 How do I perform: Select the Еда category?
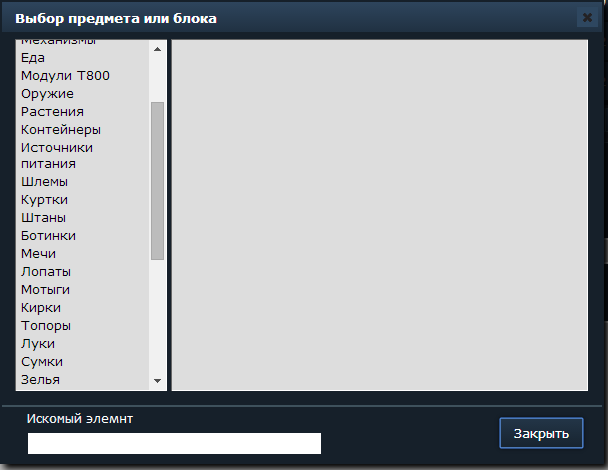point(33,58)
